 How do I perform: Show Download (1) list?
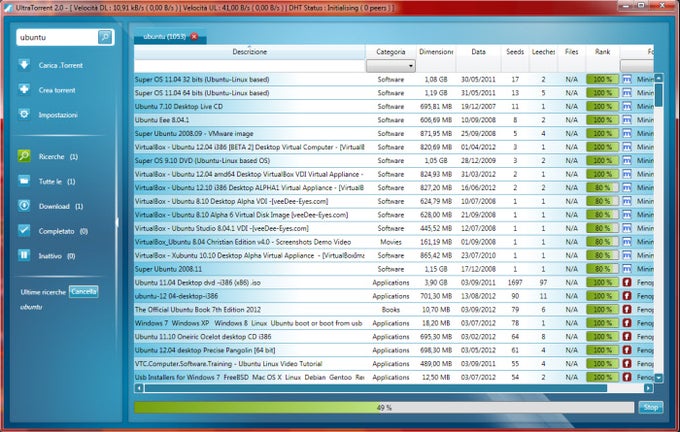coord(61,206)
